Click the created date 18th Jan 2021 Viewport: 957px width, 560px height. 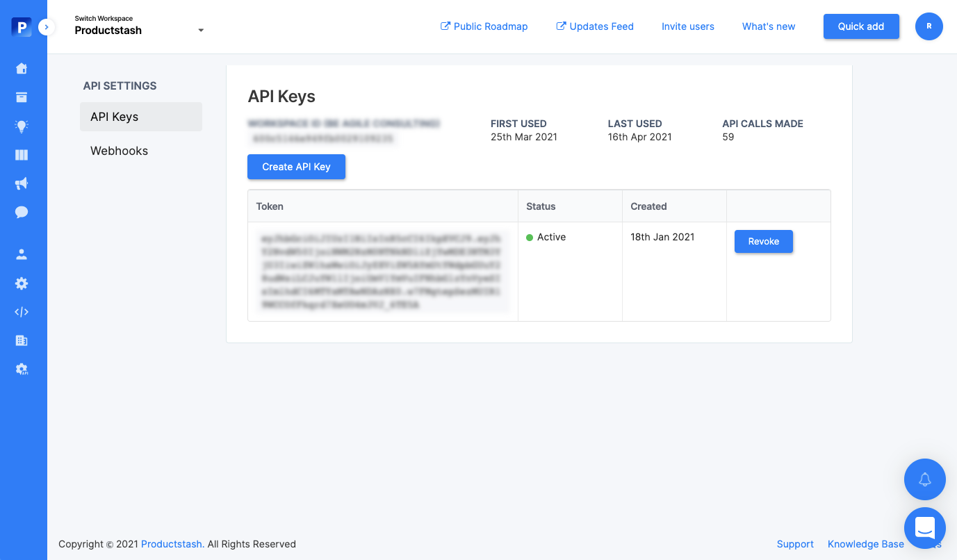[x=662, y=237]
